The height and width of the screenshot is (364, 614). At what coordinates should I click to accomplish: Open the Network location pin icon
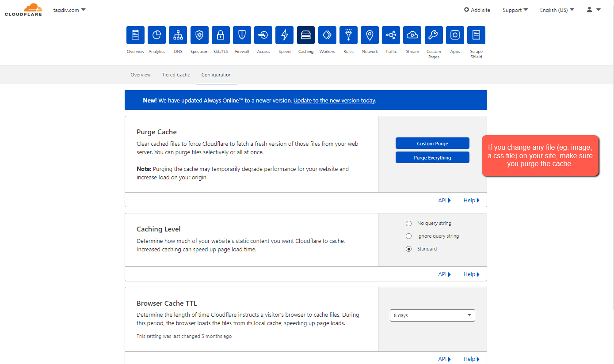click(370, 35)
